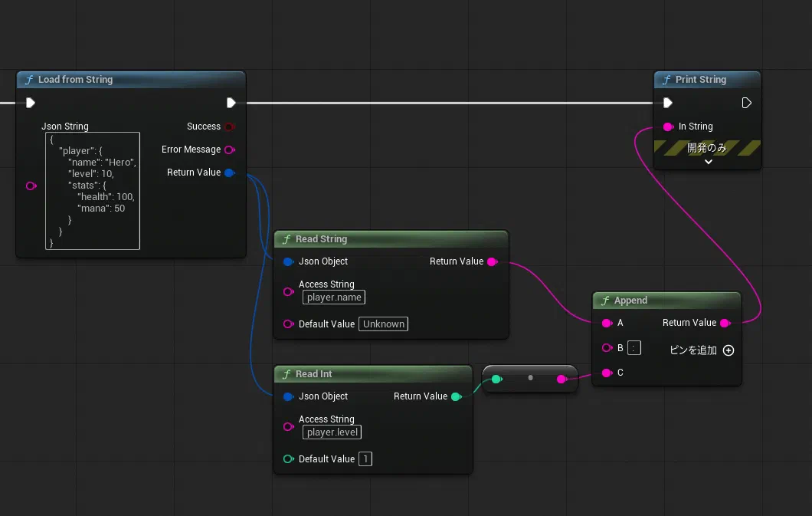Viewport: 812px width, 516px height.
Task: Click the green conversion node input pin
Action: [x=496, y=380]
